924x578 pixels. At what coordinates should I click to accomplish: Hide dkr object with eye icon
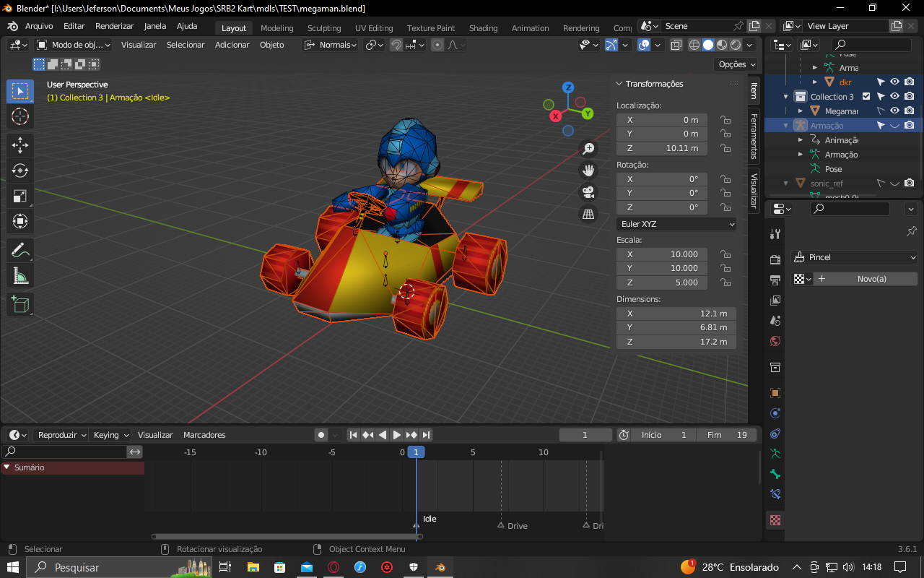[x=894, y=82]
